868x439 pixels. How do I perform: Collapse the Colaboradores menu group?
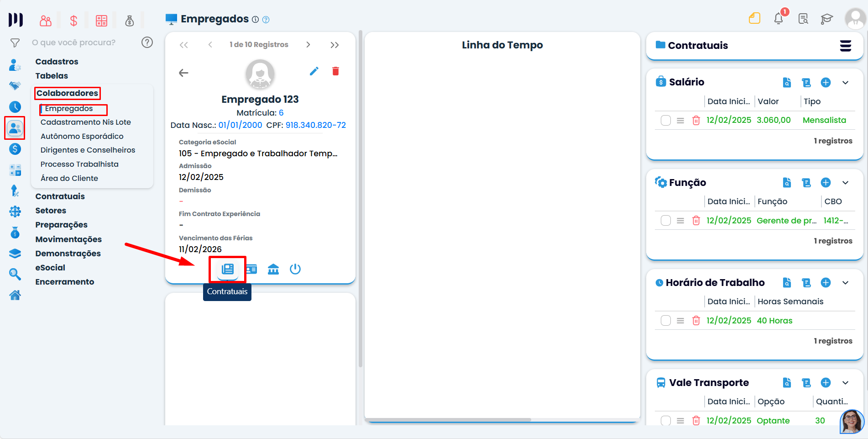(x=67, y=93)
